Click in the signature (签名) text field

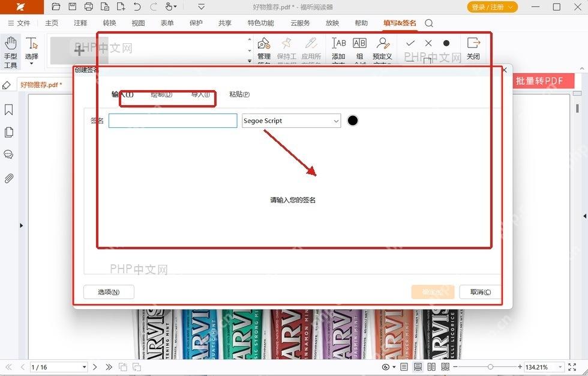click(173, 121)
